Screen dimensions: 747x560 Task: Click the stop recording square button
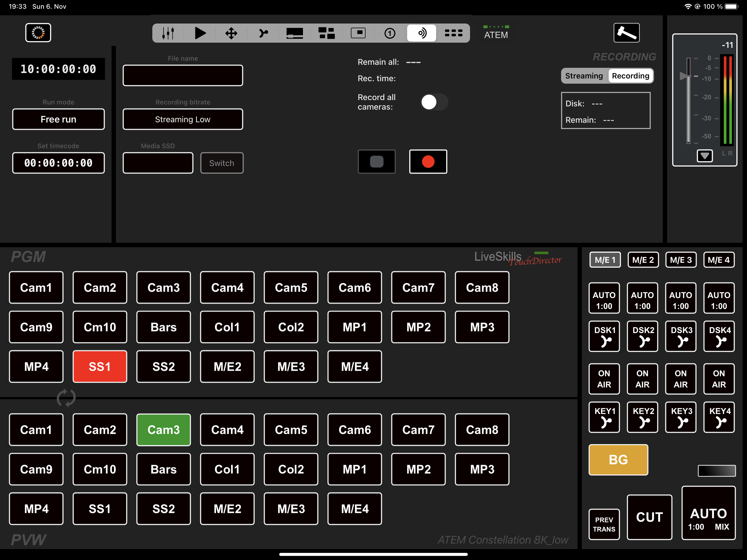377,161
